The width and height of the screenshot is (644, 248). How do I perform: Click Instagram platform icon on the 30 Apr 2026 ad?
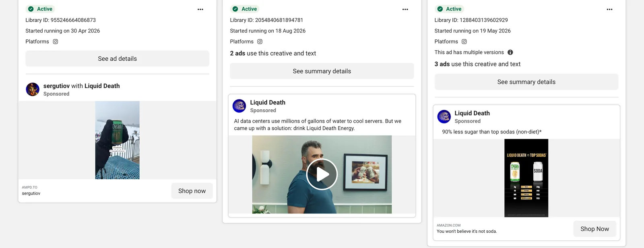pyautogui.click(x=56, y=41)
